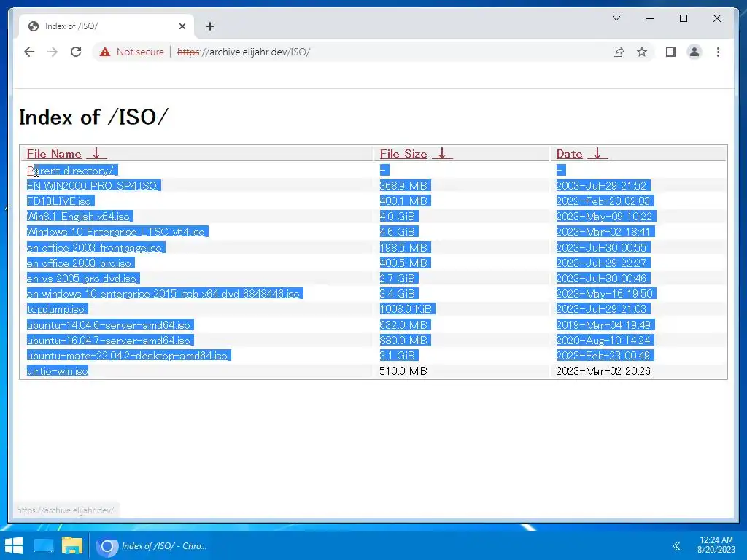Viewport: 747px width, 560px height.
Task: Click the Index of /ISO/ heading
Action: (x=94, y=117)
